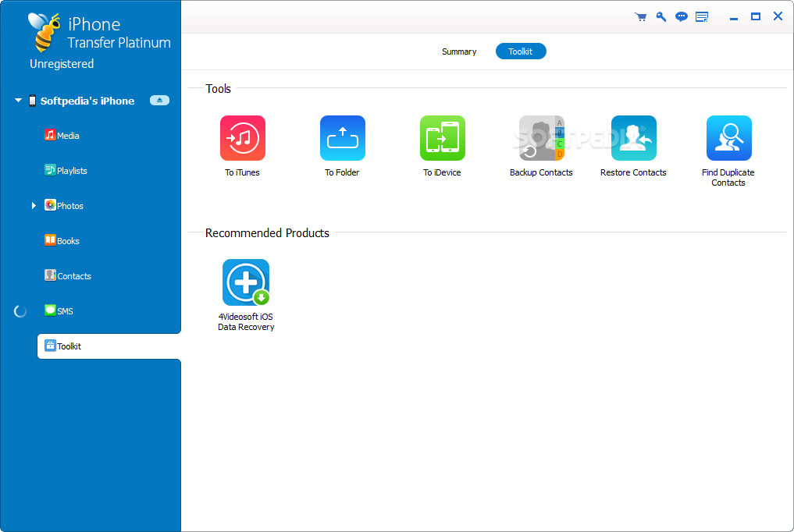This screenshot has height=532, width=794.
Task: Open the menu icon in title bar
Action: coord(702,17)
